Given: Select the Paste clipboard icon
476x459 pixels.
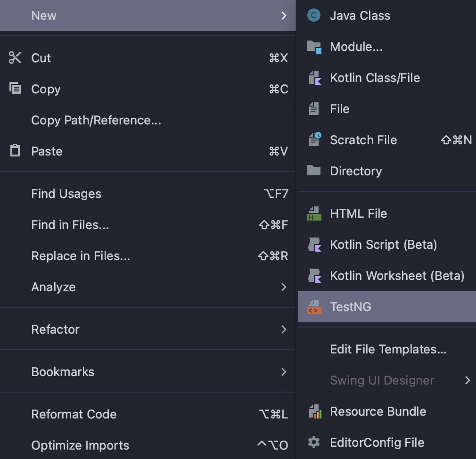Looking at the screenshot, I should [x=15, y=151].
